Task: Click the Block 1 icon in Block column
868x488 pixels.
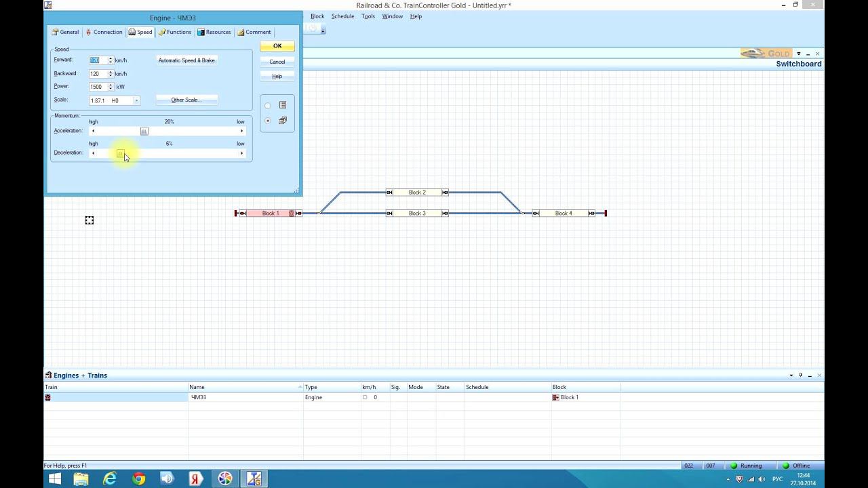Action: tap(556, 397)
